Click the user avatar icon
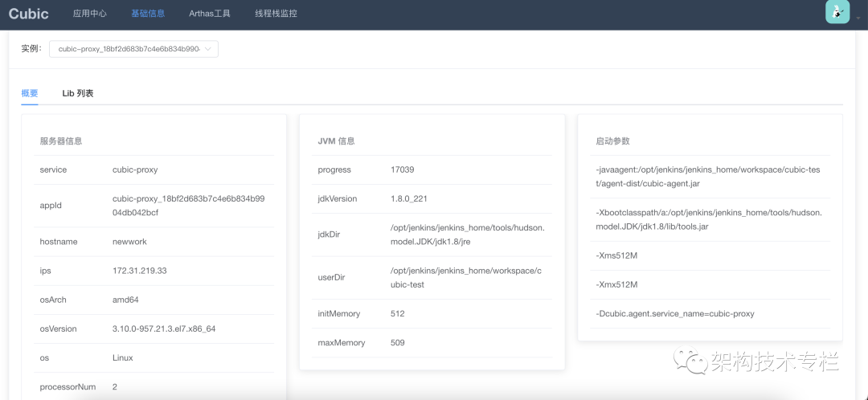The height and width of the screenshot is (400, 868). [837, 11]
